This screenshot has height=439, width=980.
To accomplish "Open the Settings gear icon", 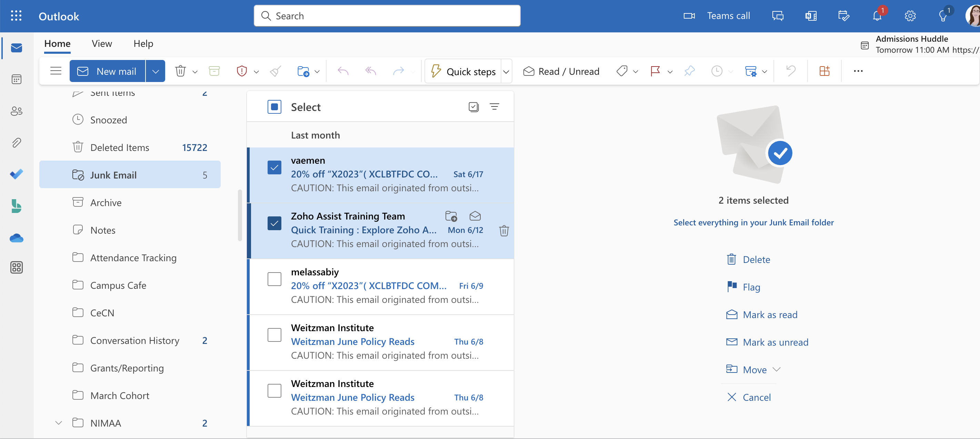I will coord(910,16).
